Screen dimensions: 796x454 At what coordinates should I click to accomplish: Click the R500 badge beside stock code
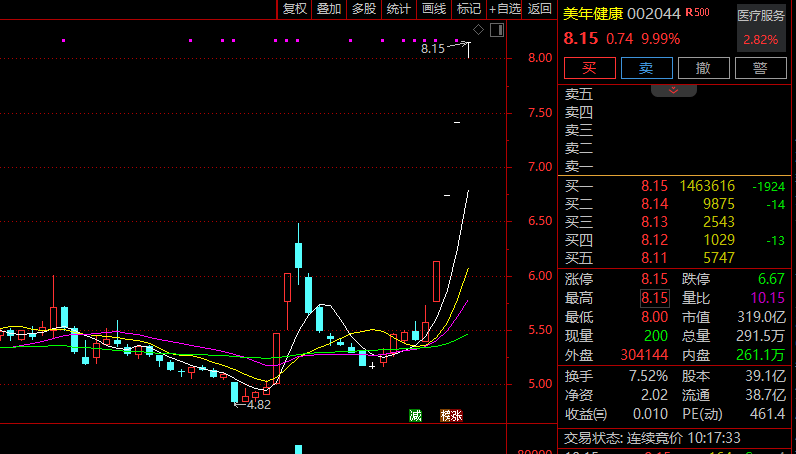(x=698, y=13)
